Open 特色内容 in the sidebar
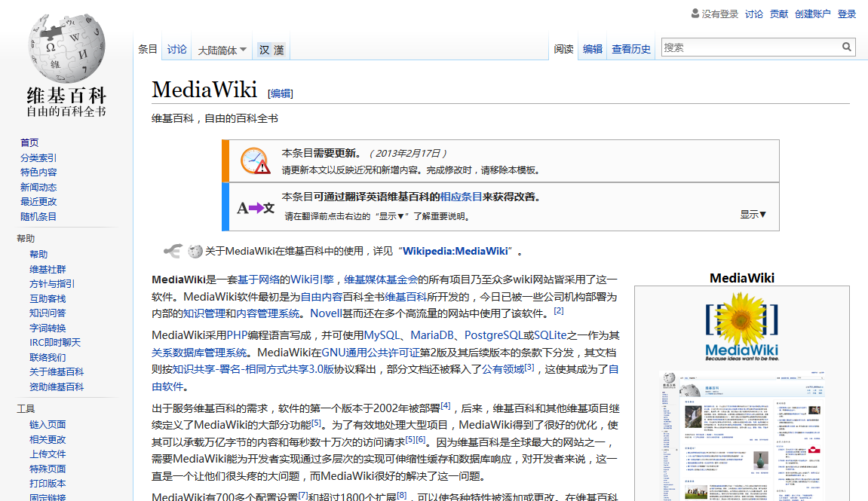 click(38, 172)
